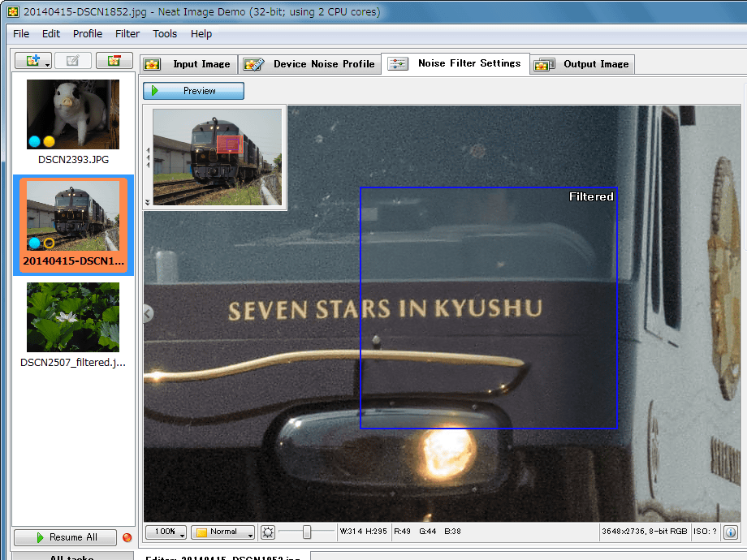Collapse the navigator panel double chevron
The image size is (747, 560).
click(x=148, y=202)
